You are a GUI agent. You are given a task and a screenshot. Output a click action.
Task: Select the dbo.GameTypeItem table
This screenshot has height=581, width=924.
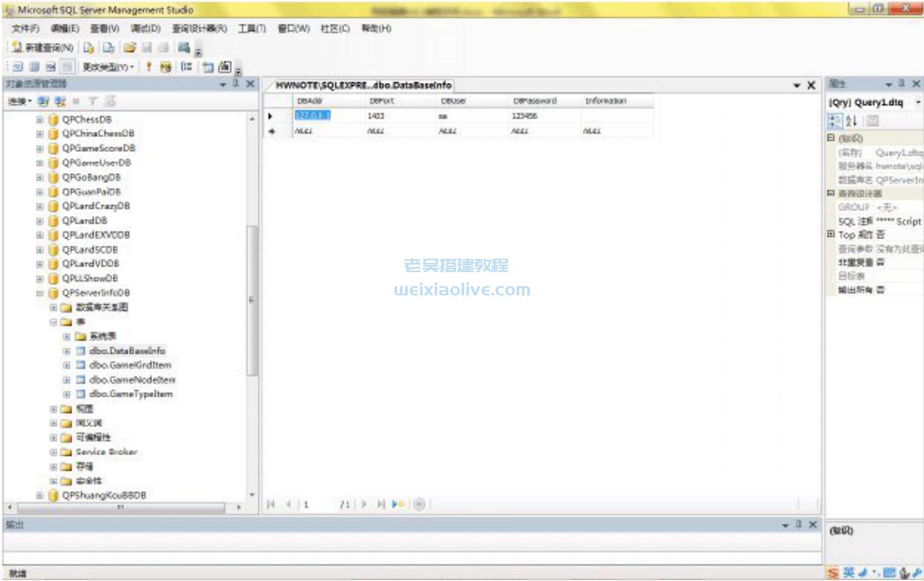tap(131, 394)
